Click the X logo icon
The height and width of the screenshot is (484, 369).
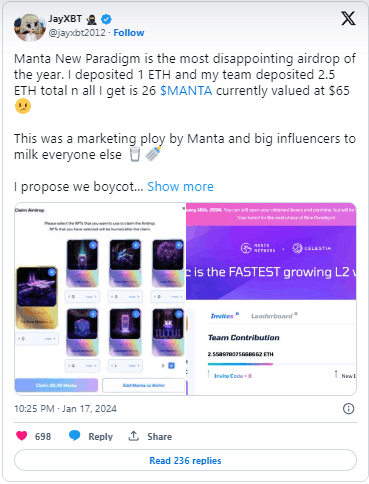(348, 18)
